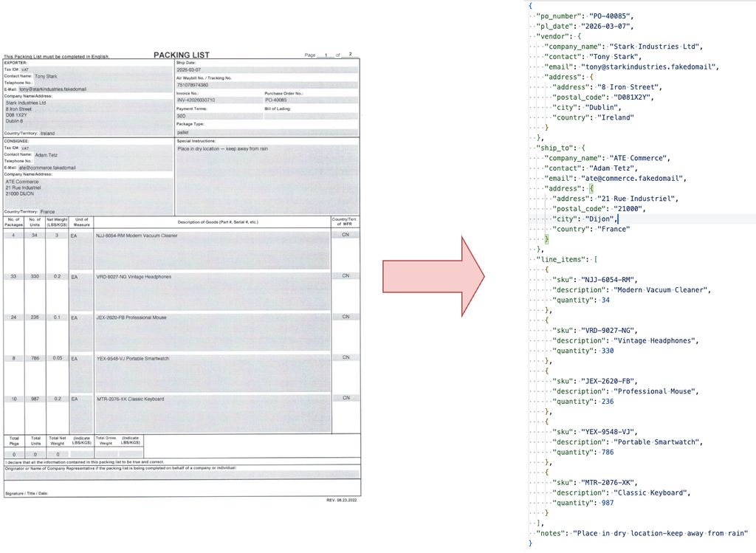Select the "notes" value string in JSON
Image resolution: width=756 pixels, height=553 pixels.
point(660,533)
